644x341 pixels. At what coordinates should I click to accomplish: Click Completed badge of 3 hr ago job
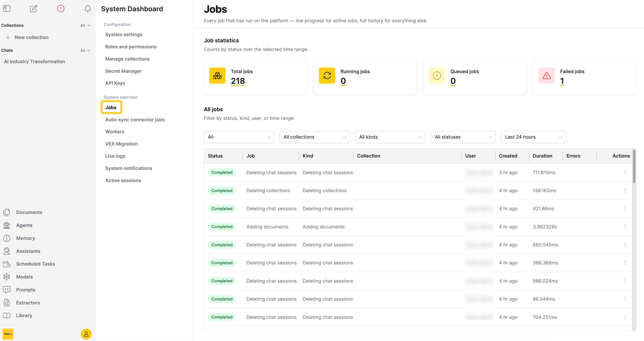pos(222,173)
